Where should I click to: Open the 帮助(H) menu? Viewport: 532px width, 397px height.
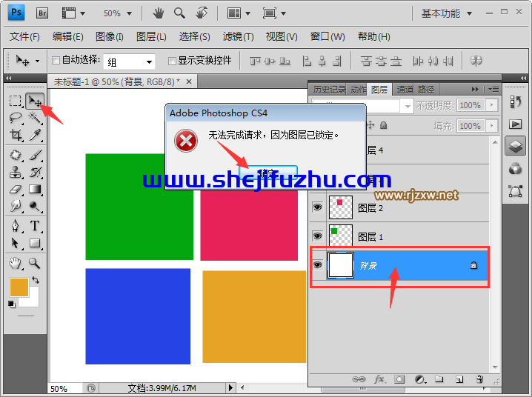point(374,36)
